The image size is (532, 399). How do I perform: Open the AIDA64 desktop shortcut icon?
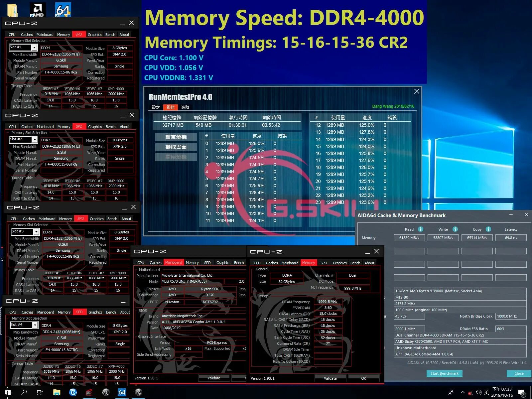tap(63, 10)
